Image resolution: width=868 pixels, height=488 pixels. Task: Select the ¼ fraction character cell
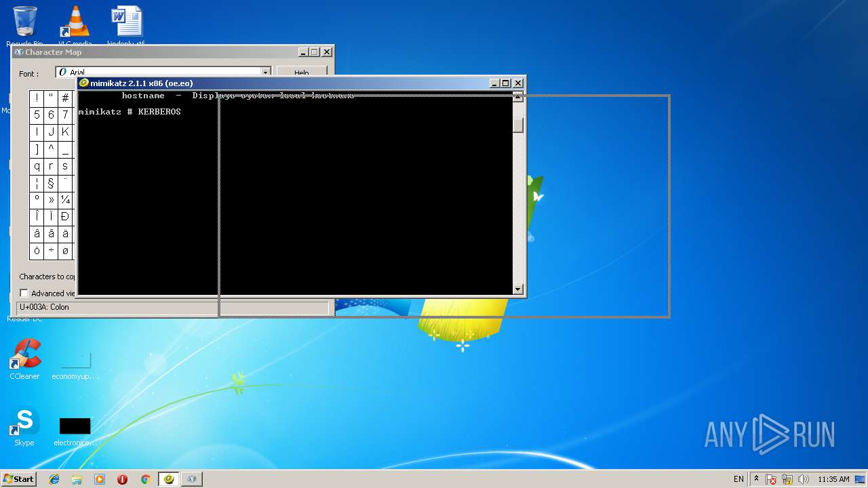(65, 200)
